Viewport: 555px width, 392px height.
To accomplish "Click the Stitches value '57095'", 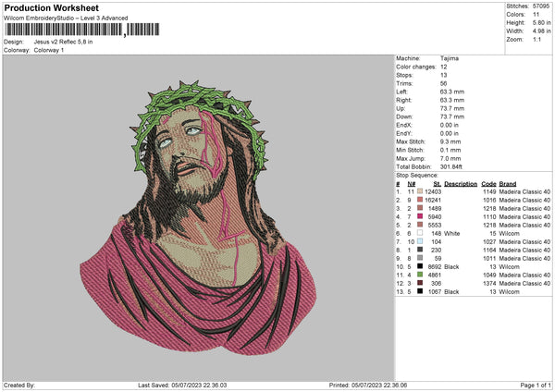I will [541, 6].
